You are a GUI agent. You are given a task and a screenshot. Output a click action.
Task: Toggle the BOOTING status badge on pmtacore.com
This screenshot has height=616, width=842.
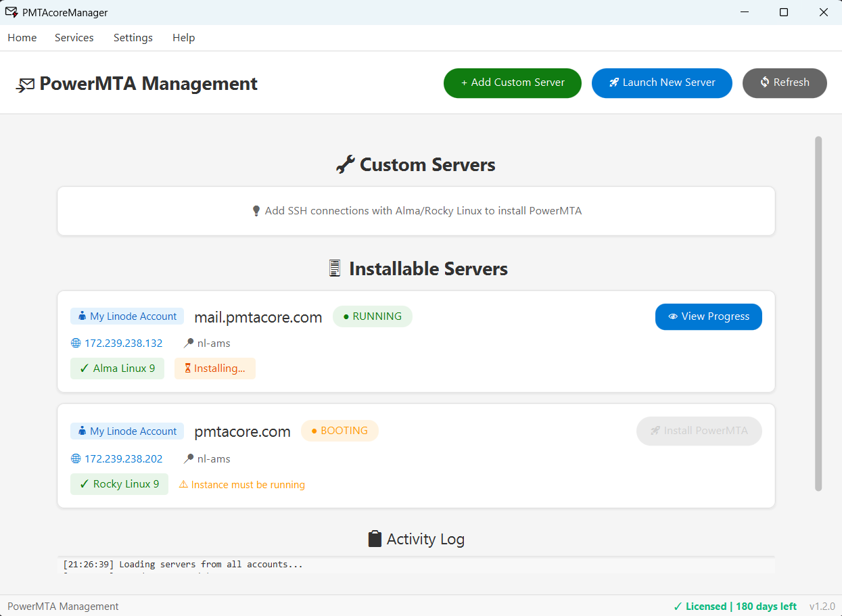point(340,430)
